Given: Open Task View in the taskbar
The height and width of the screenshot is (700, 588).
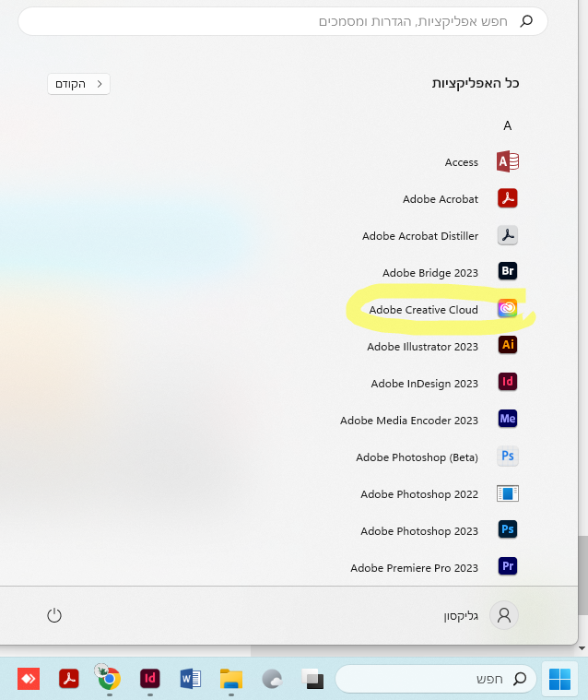Looking at the screenshot, I should (x=312, y=679).
